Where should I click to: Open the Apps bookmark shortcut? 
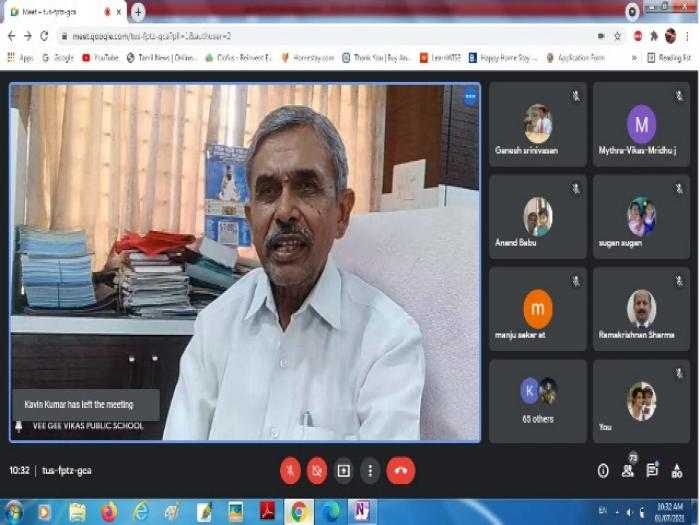coord(21,58)
